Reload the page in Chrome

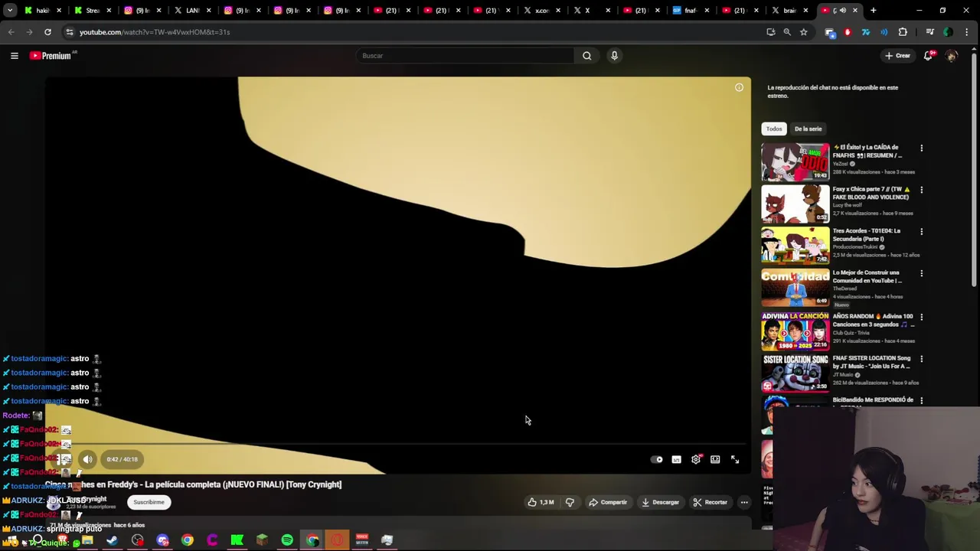coord(47,32)
